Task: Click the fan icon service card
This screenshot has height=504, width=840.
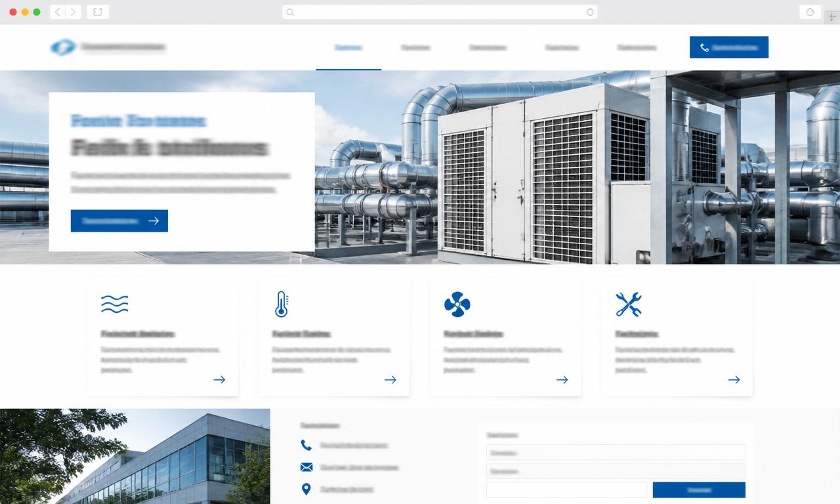Action: click(505, 337)
